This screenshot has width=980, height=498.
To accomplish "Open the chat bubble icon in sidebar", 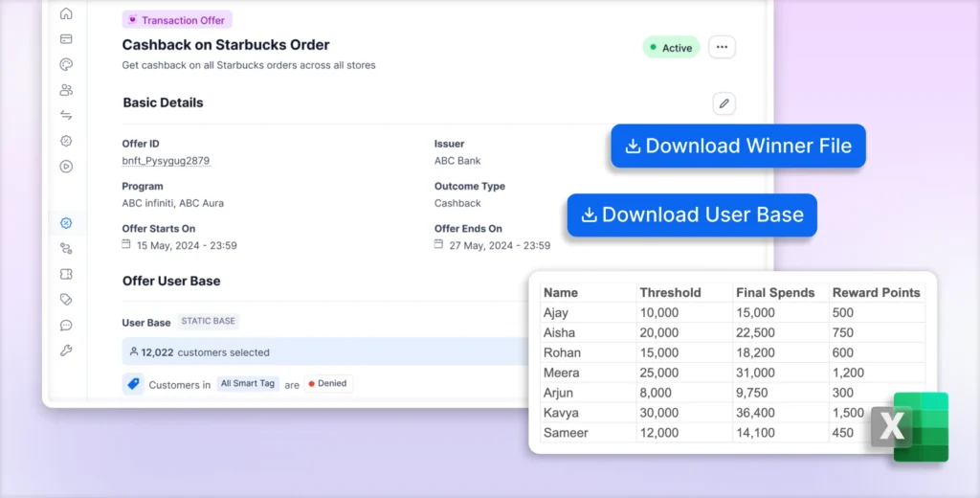I will [66, 326].
